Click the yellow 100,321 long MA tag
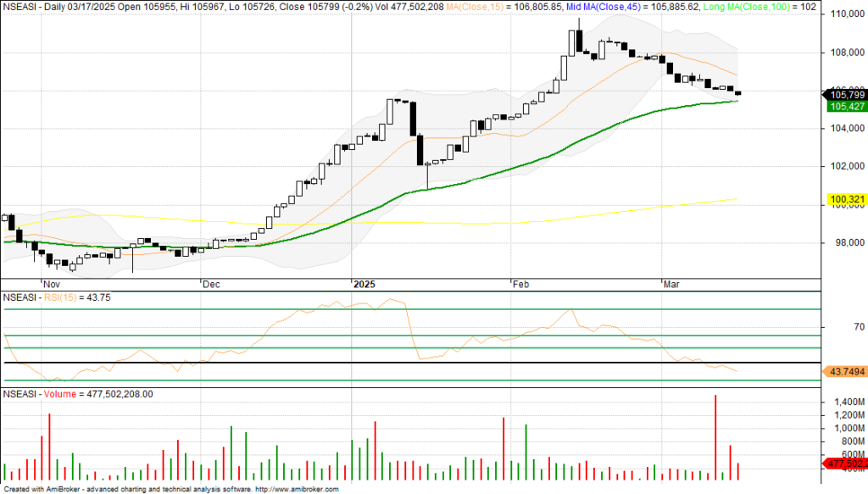The image size is (868, 494). (843, 200)
